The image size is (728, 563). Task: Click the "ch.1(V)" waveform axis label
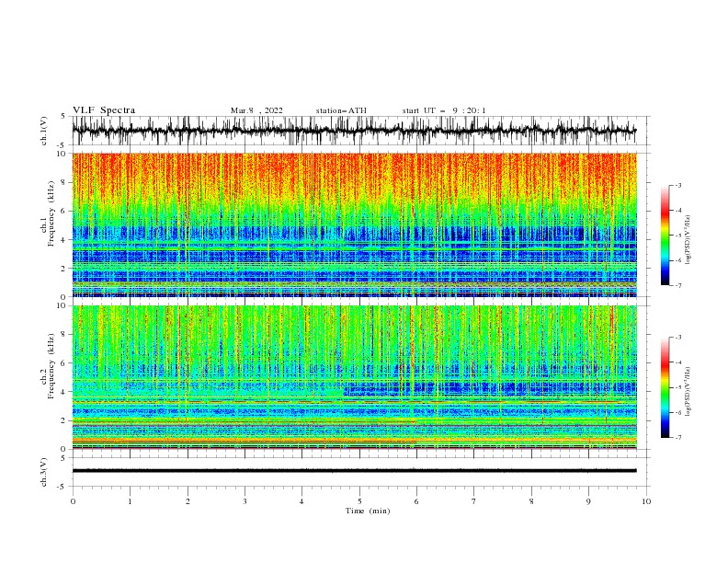coord(44,132)
